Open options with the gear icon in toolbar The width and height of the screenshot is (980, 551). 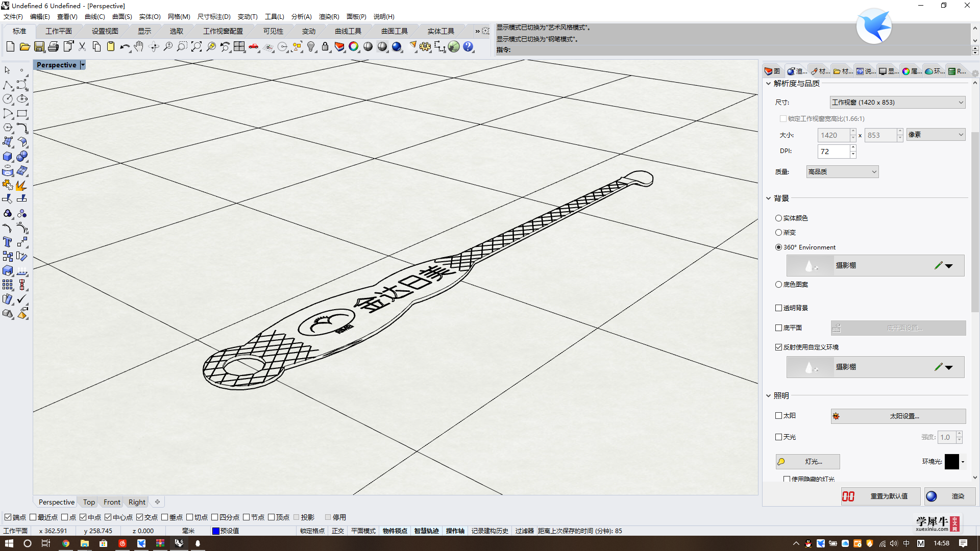click(x=425, y=47)
